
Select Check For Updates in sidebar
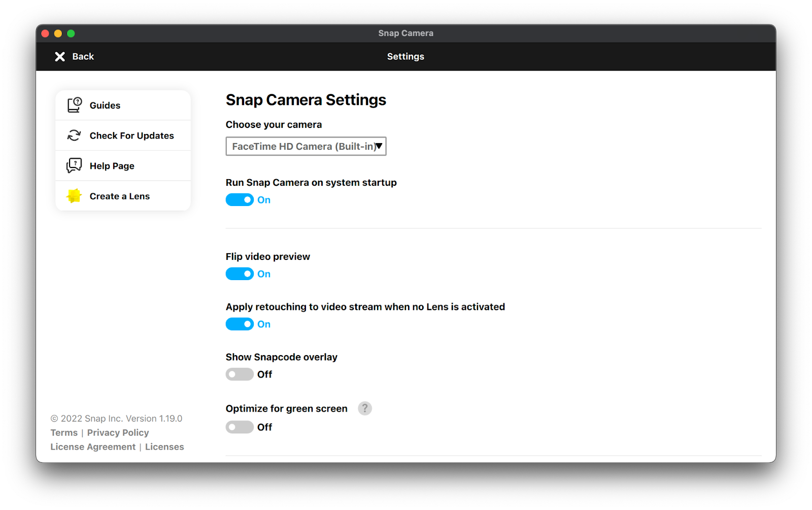[123, 135]
